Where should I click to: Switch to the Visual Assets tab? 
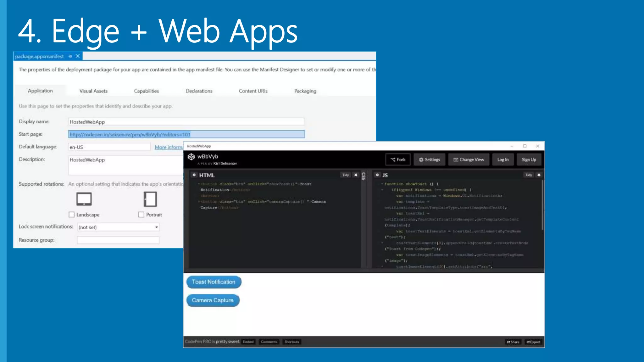[93, 91]
